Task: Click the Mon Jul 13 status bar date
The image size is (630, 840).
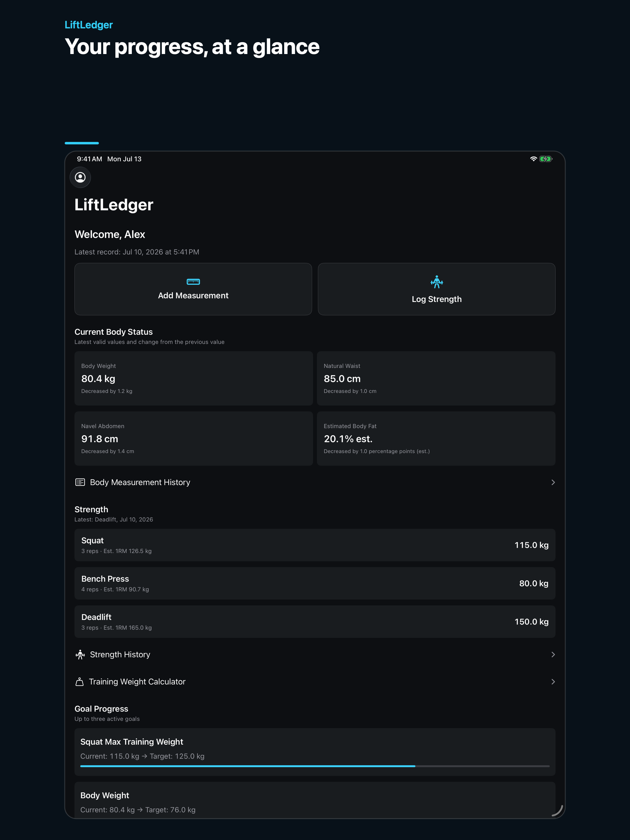Action: click(x=124, y=159)
